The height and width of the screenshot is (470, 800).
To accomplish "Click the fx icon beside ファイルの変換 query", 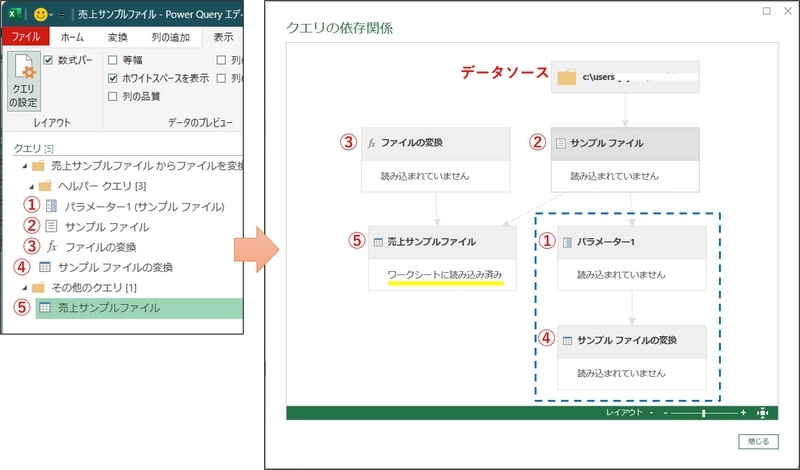I will 52,246.
